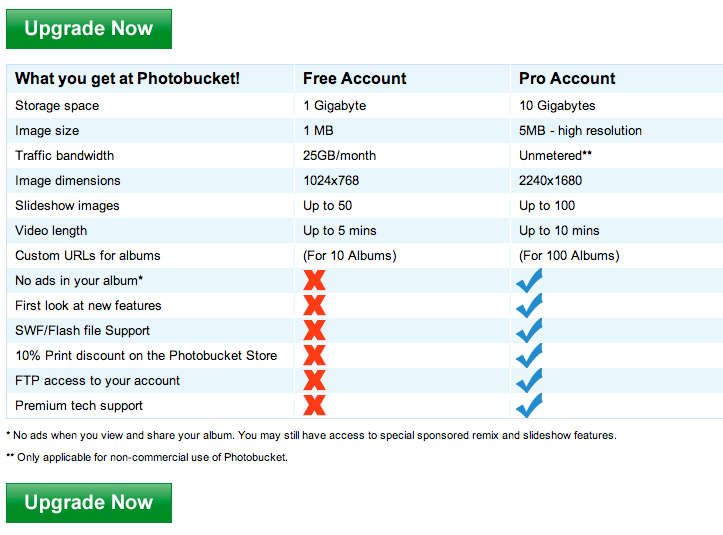Click red X for First look row
This screenshot has width=723, height=535.
click(314, 306)
